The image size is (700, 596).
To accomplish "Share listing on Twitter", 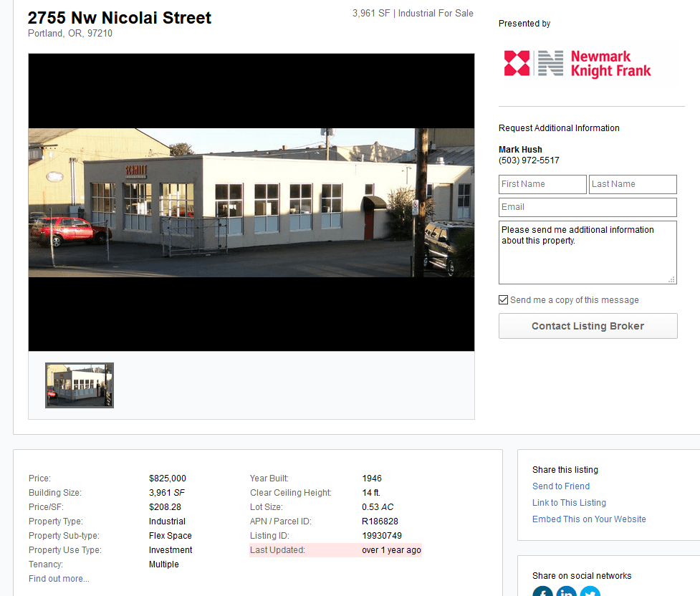I will click(x=590, y=592).
